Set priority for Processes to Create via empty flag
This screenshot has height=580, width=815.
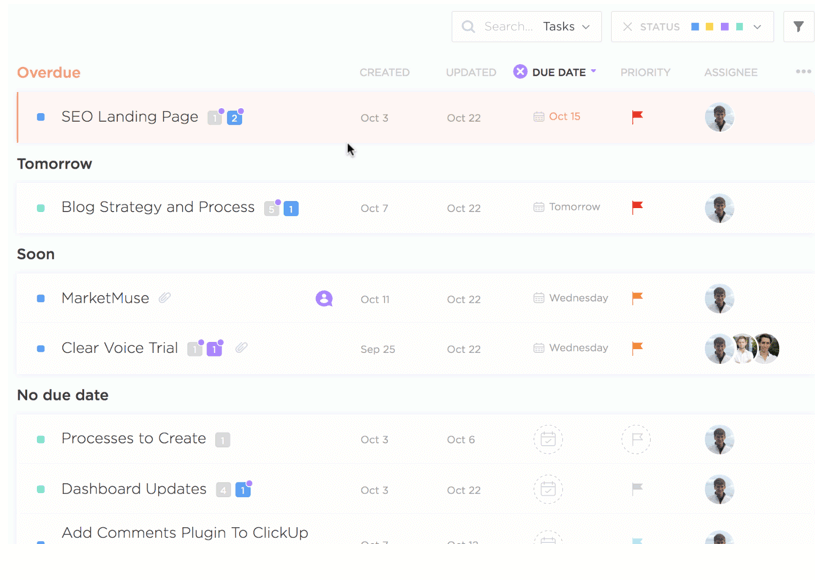click(x=636, y=440)
